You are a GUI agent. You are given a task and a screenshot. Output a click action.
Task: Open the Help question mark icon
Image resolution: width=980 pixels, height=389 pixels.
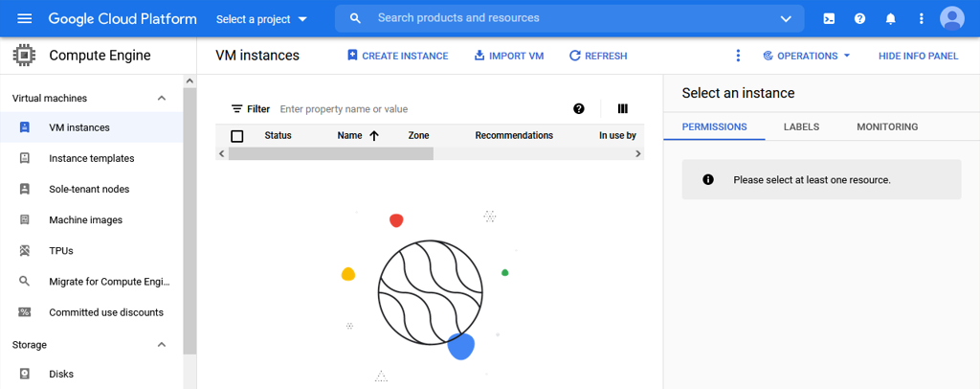tap(860, 19)
